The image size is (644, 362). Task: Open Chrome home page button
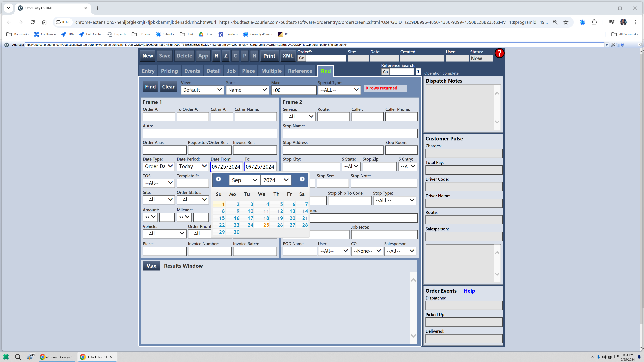tap(44, 22)
